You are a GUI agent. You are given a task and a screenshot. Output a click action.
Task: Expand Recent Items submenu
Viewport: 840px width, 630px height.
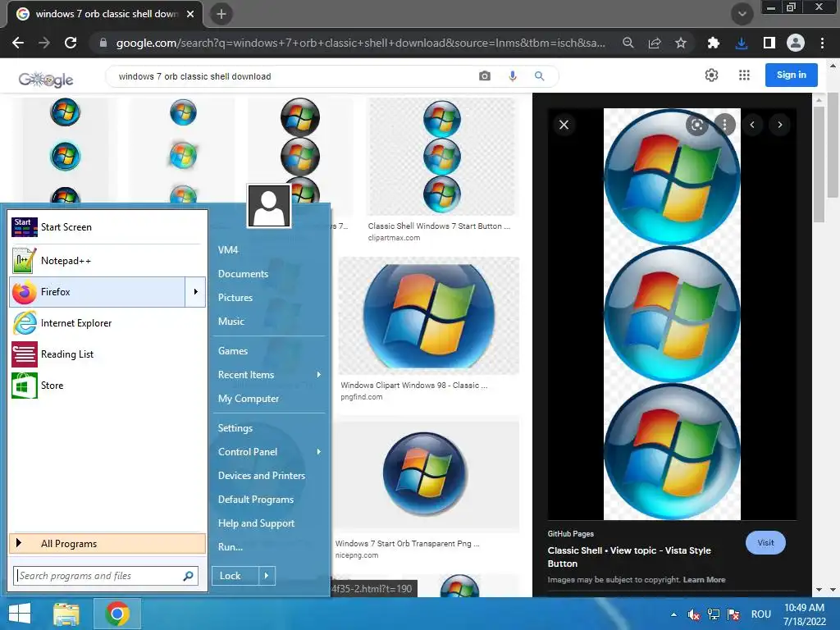point(319,375)
